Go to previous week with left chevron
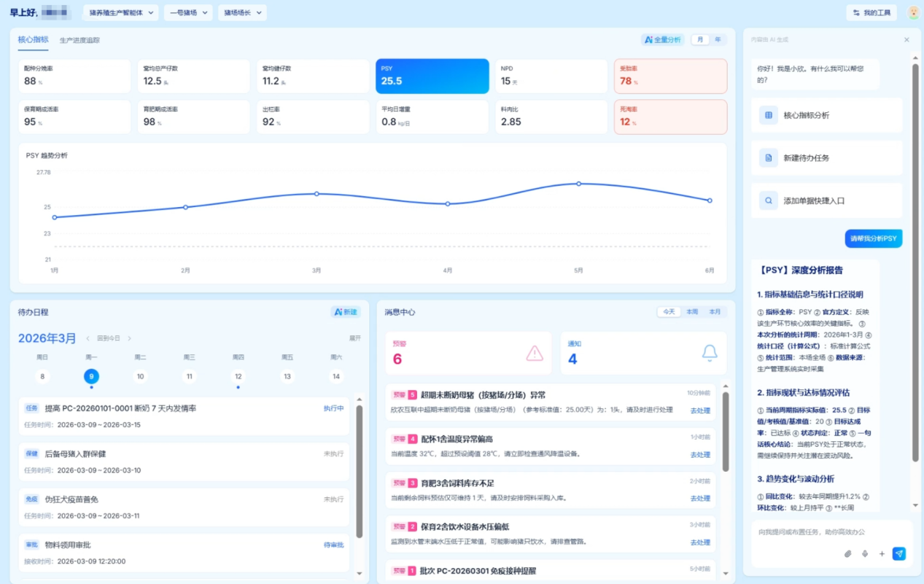The height and width of the screenshot is (584, 924). (x=88, y=338)
